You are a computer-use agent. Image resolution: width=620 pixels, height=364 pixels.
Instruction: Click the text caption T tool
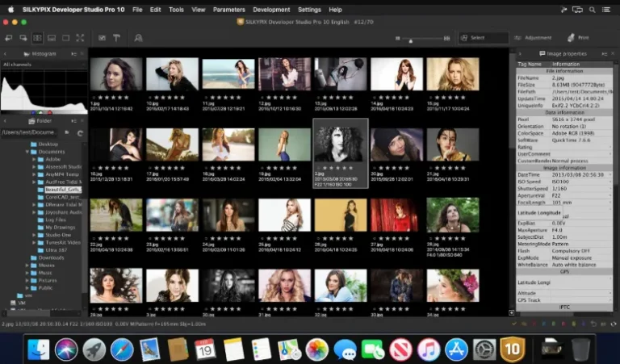click(x=116, y=38)
